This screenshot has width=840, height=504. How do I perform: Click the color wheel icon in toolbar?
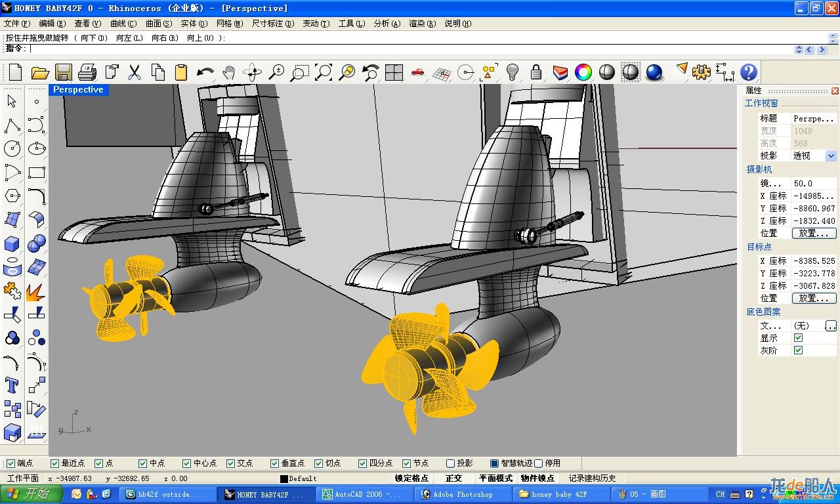[x=583, y=72]
